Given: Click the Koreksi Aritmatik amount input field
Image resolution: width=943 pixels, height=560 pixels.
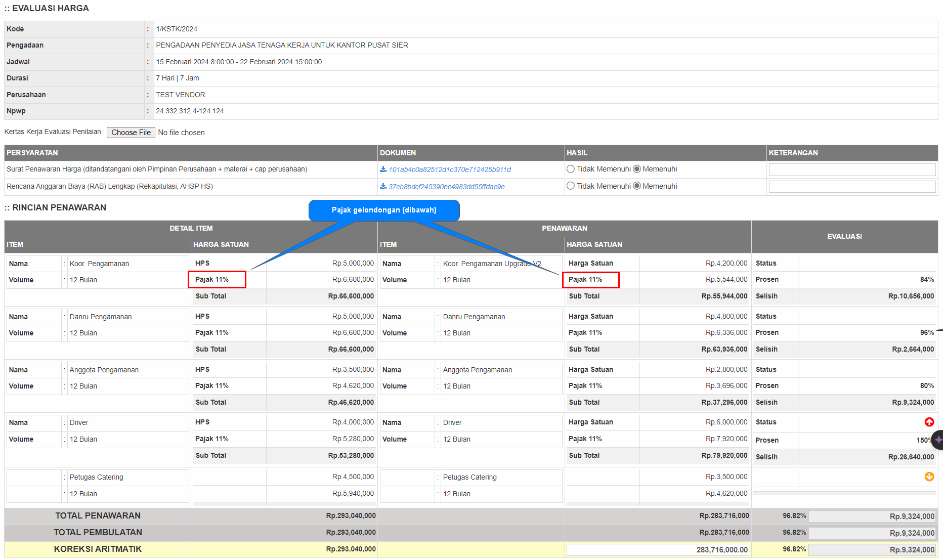Looking at the screenshot, I should point(658,549).
